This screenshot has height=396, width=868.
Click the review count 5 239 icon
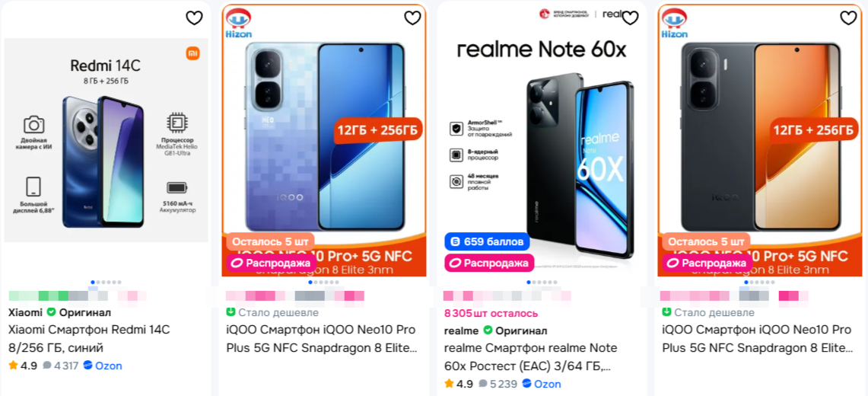(483, 384)
